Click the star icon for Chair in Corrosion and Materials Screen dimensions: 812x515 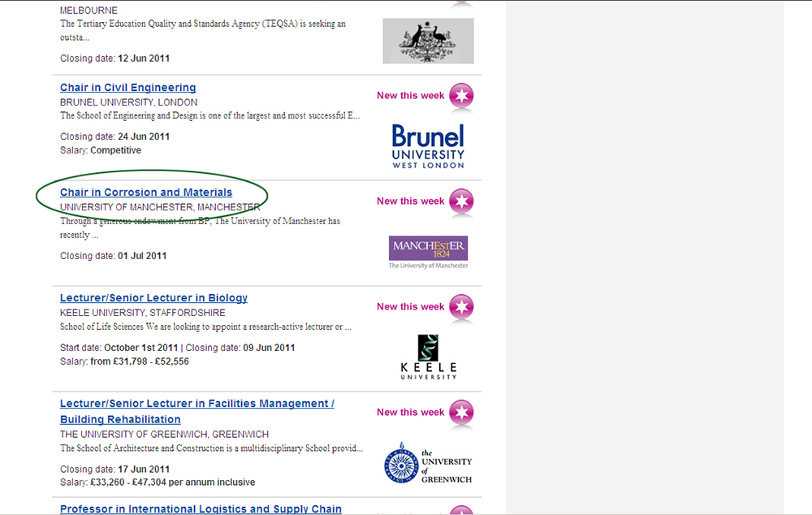pyautogui.click(x=461, y=201)
